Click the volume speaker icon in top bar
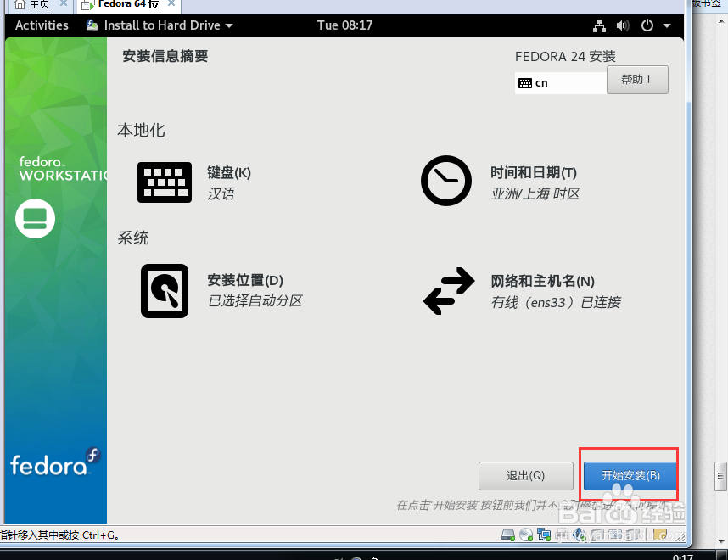 coord(623,25)
